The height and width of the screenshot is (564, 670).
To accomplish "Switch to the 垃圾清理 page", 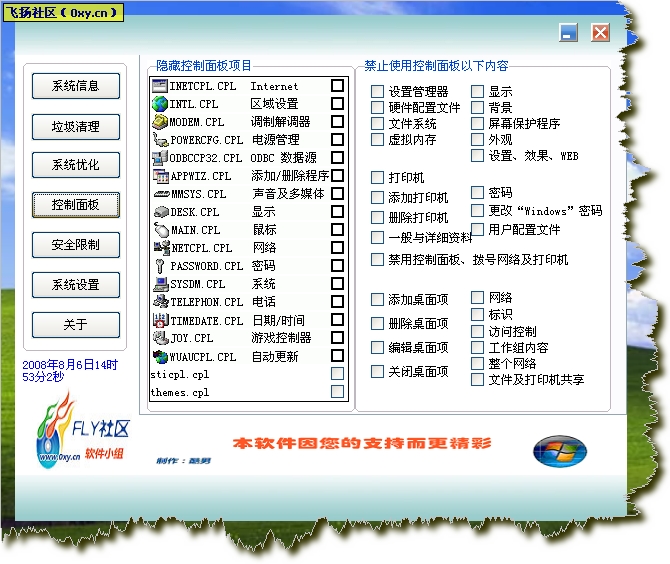I will click(x=76, y=127).
